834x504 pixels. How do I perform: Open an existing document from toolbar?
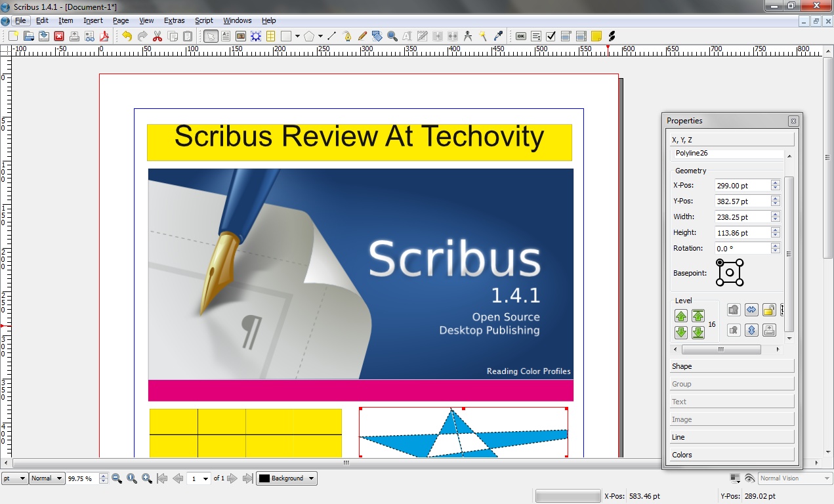coord(29,36)
